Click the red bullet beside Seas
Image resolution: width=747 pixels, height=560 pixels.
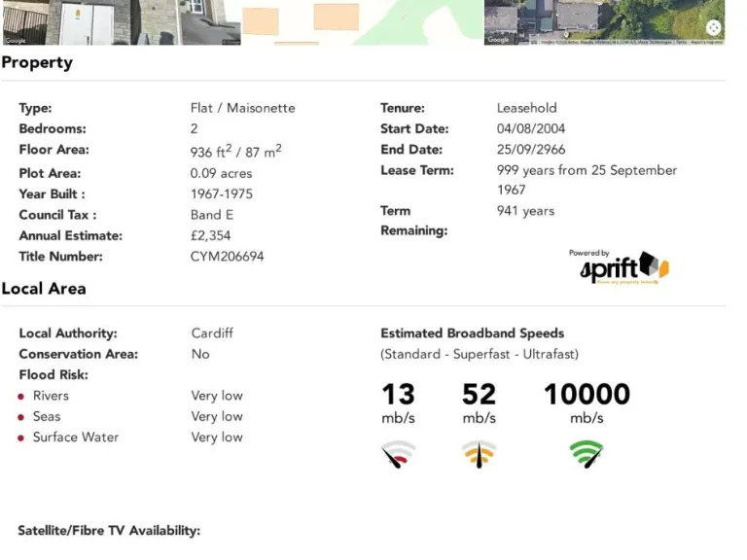(x=21, y=417)
